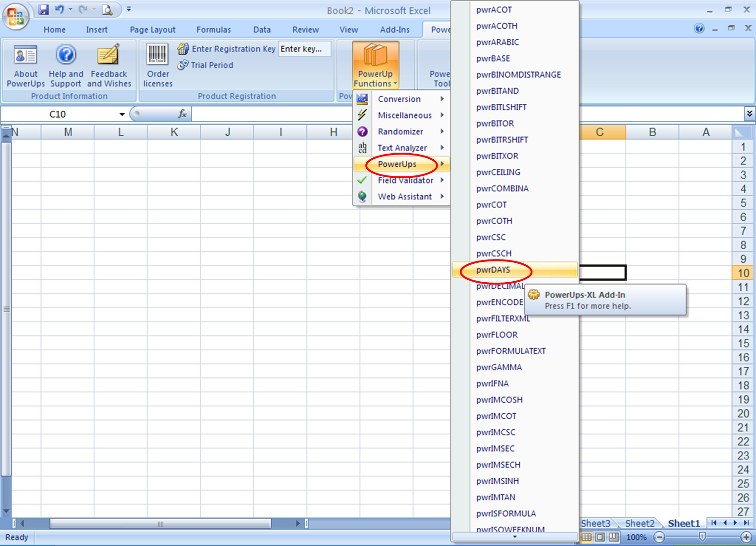Open the Name Box dropdown
Viewport: 756px width, 546px height.
coord(122,114)
